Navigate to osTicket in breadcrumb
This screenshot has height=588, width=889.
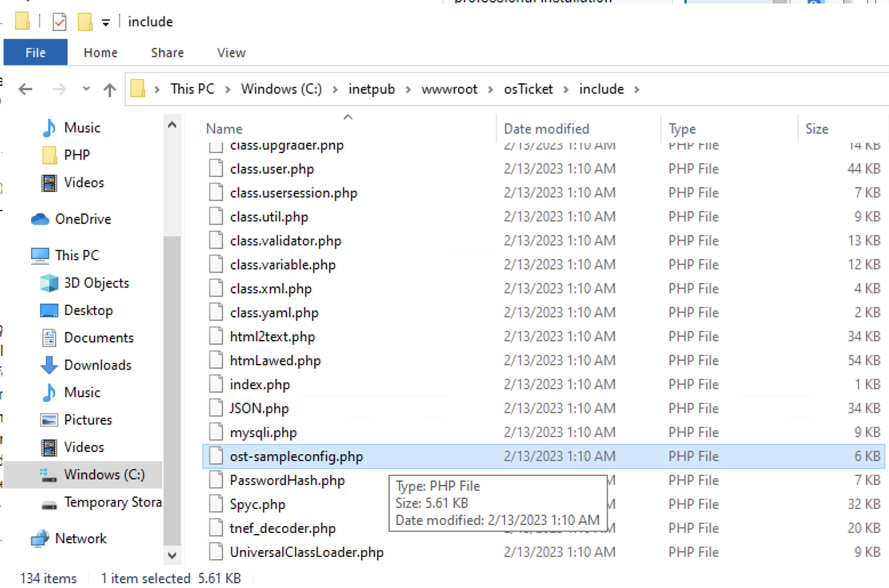click(528, 89)
